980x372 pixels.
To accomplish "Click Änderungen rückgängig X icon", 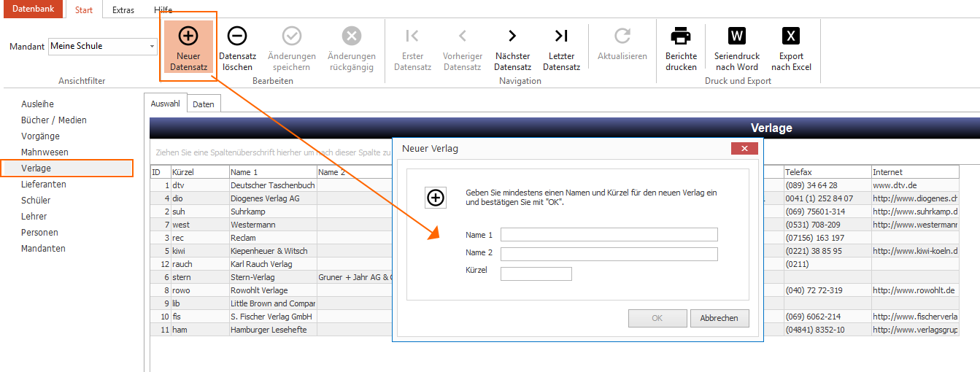I will coord(352,36).
